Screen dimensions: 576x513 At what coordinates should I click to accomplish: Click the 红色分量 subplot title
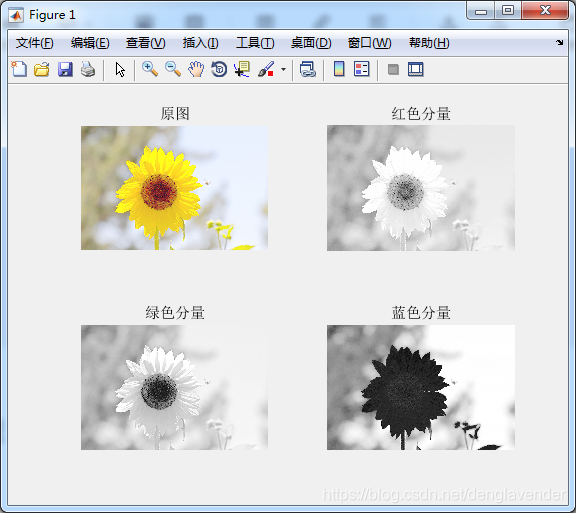(x=421, y=114)
